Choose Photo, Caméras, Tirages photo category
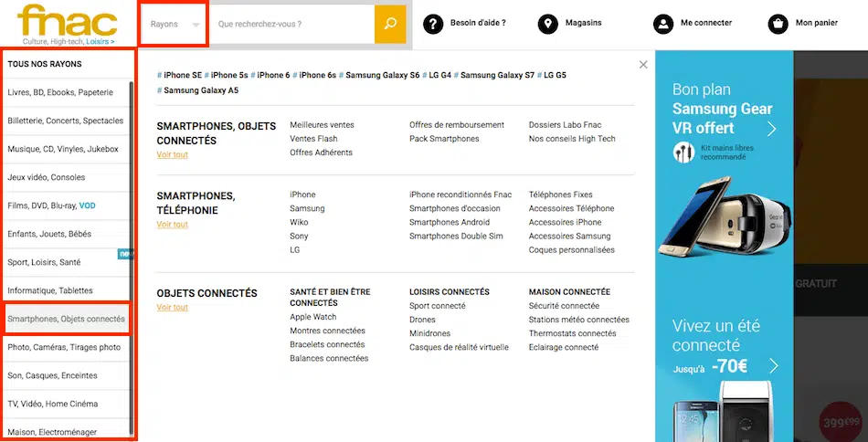Screen dimensions: 868x442 64,347
